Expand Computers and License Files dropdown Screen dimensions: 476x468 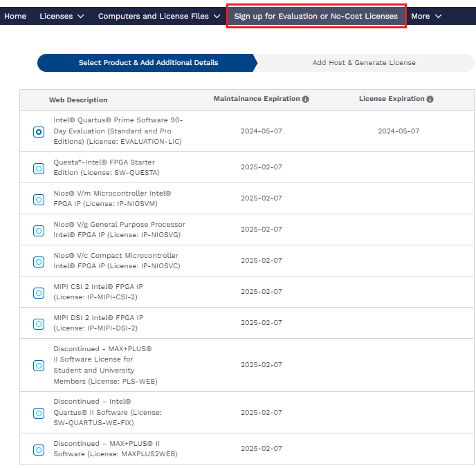(x=159, y=16)
